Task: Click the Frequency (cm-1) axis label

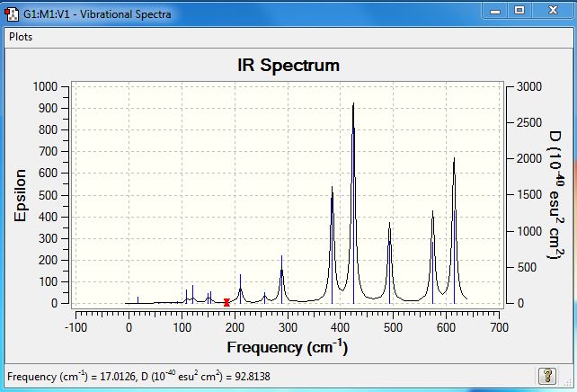Action: (287, 348)
